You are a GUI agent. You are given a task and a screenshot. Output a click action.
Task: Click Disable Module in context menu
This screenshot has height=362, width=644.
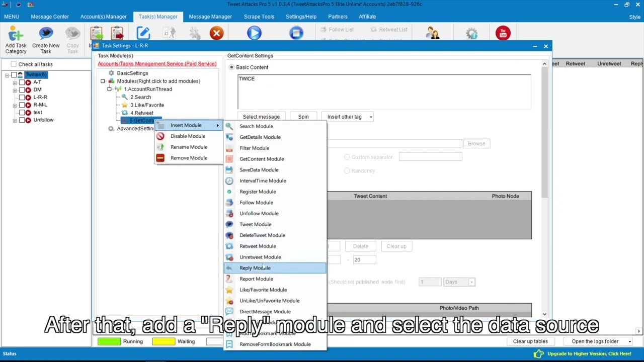click(x=188, y=136)
